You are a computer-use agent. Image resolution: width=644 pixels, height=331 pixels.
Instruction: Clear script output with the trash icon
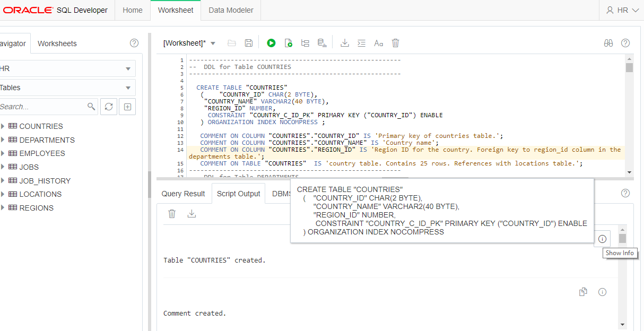[x=172, y=213]
